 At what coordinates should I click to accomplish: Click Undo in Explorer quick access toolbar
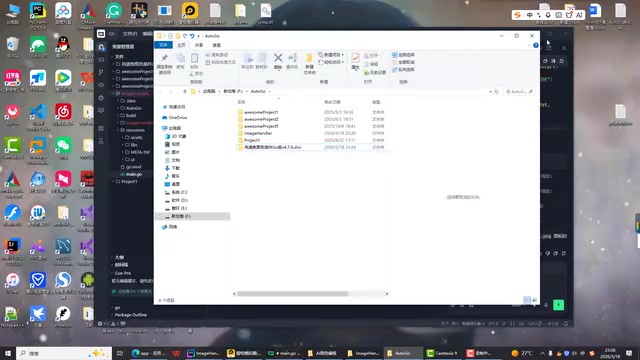[x=192, y=36]
